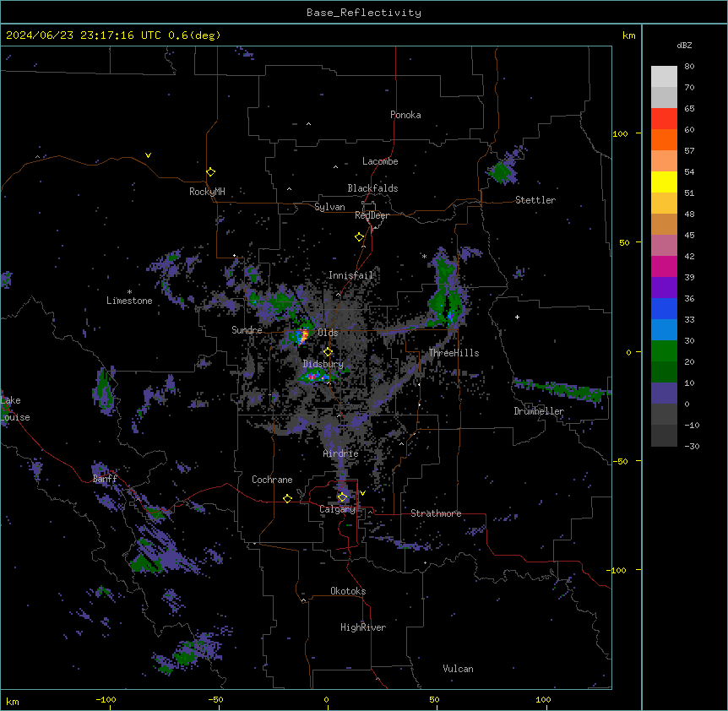The height and width of the screenshot is (711, 728).
Task: Pick the red swatch in the dBZ legend
Action: pyautogui.click(x=664, y=118)
